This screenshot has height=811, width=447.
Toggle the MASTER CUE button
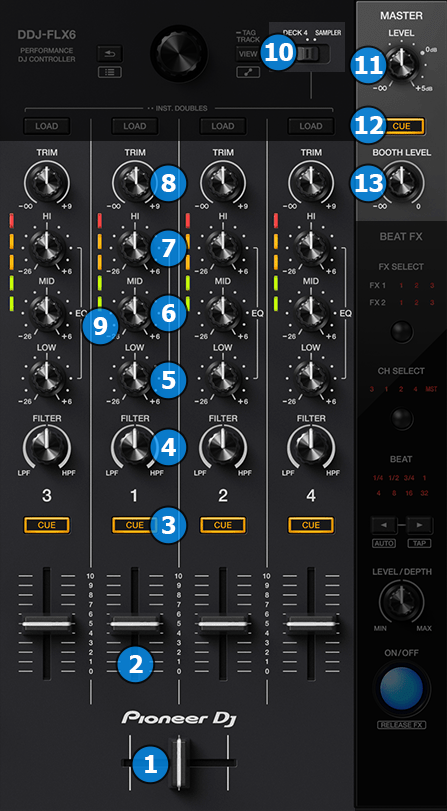400,126
